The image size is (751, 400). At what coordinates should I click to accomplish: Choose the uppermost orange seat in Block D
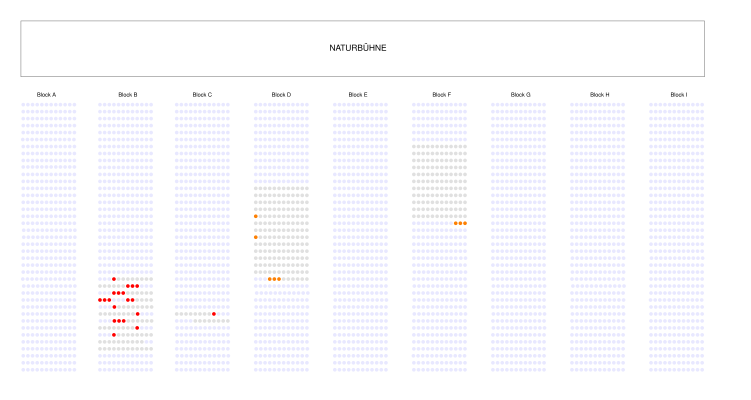tap(256, 216)
